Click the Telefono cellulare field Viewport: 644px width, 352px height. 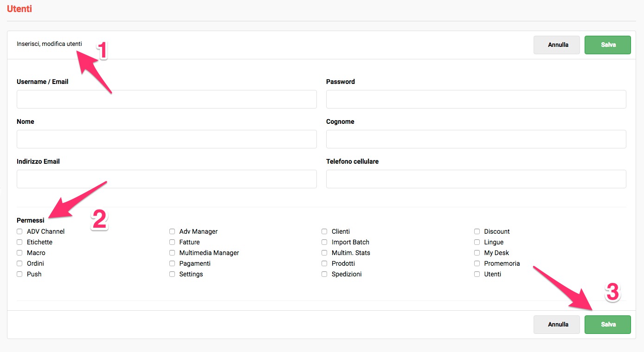[x=476, y=179]
